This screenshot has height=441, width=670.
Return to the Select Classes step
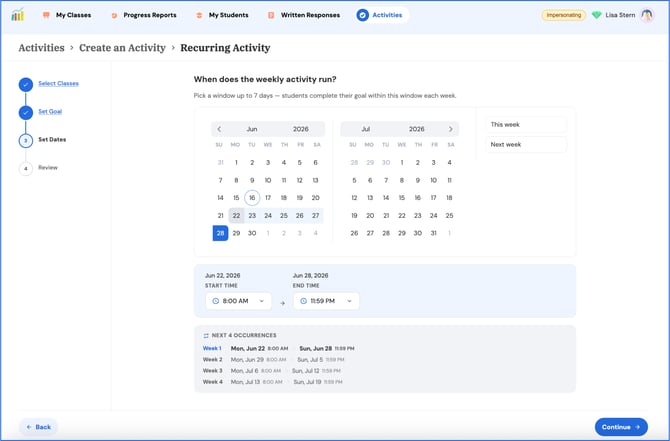59,83
